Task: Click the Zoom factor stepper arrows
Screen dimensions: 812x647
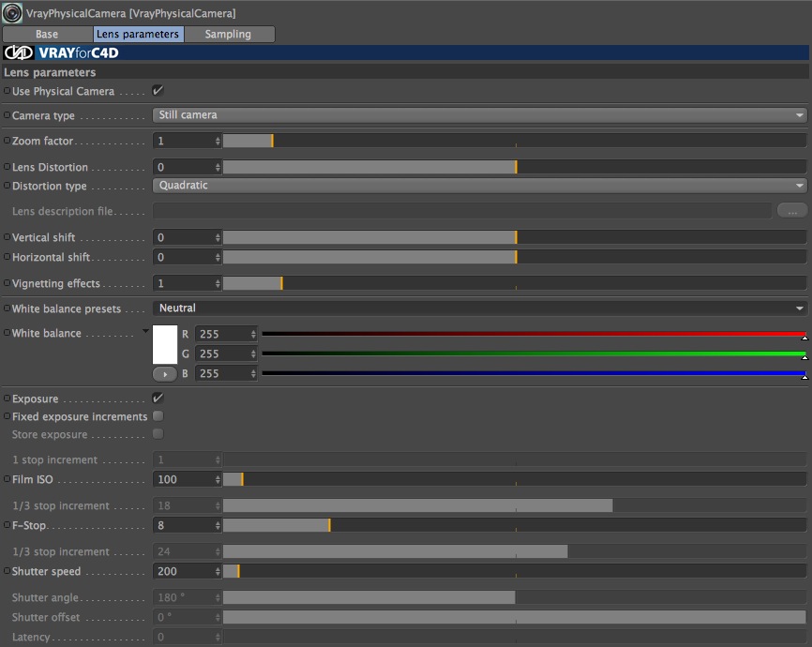Action: pos(218,141)
